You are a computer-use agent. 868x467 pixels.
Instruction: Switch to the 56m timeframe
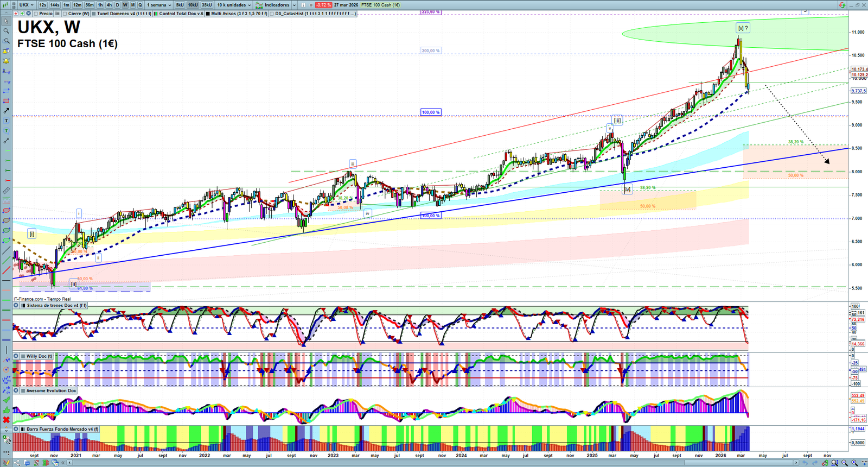pyautogui.click(x=90, y=5)
